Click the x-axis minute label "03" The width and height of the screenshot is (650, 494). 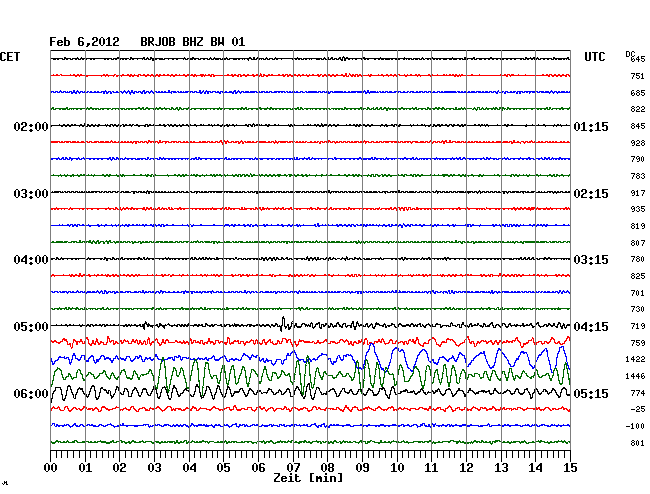pyautogui.click(x=155, y=468)
